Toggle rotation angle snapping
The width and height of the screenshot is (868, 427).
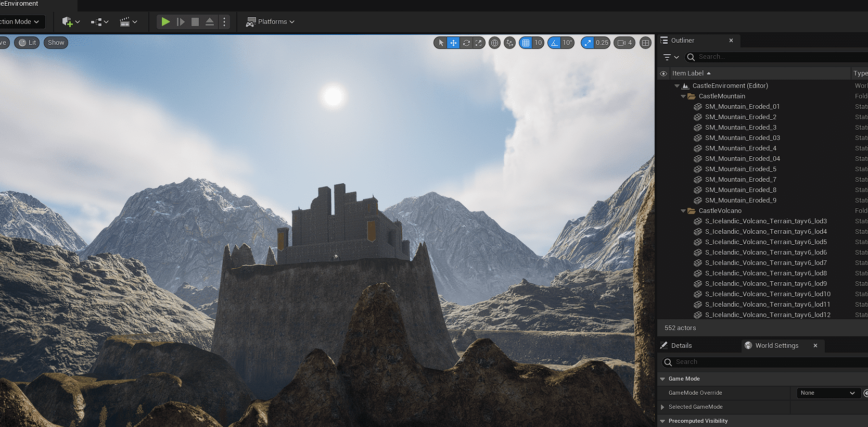click(x=555, y=43)
